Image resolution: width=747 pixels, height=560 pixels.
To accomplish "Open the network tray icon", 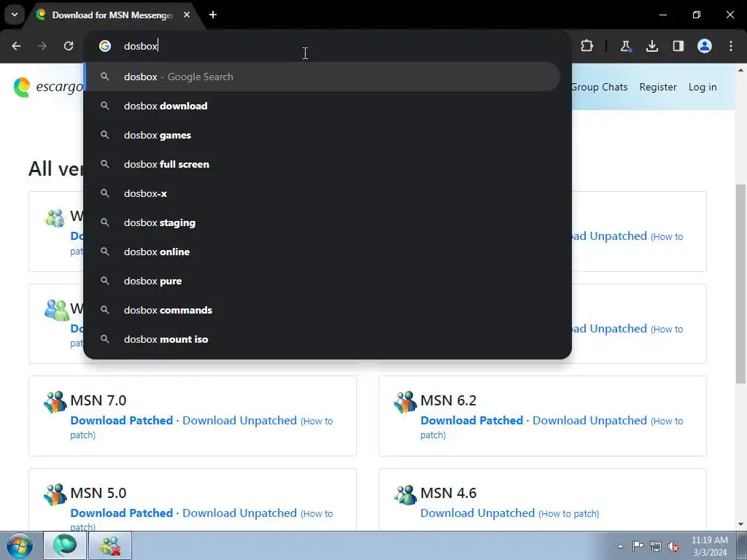I will (x=656, y=546).
